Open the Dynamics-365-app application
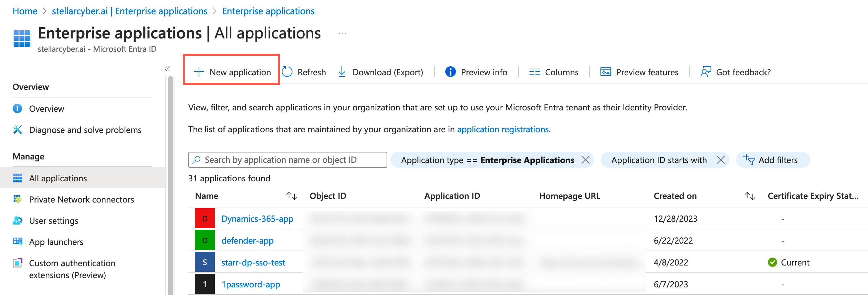The image size is (868, 295). [257, 218]
